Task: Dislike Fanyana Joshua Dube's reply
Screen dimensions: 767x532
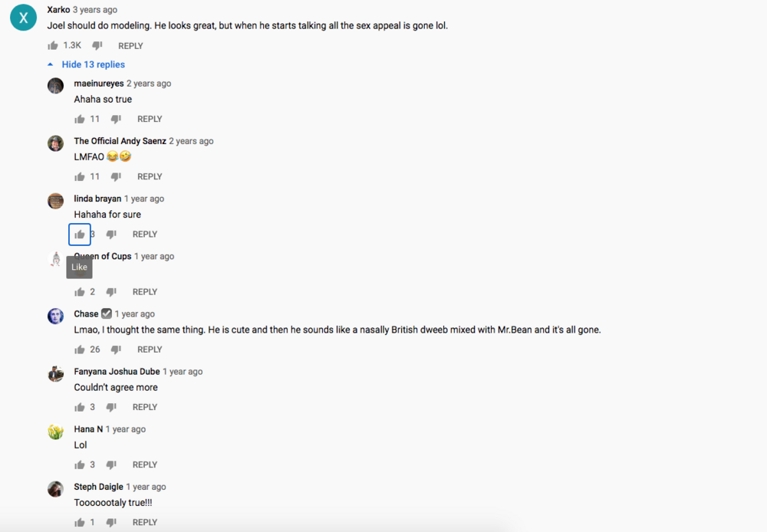Action: 111,407
